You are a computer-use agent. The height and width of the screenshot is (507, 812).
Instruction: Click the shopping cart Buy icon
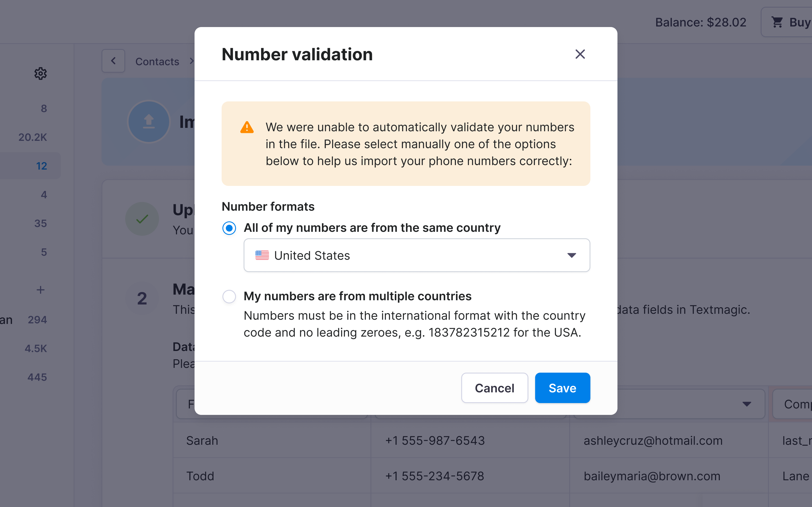(777, 22)
